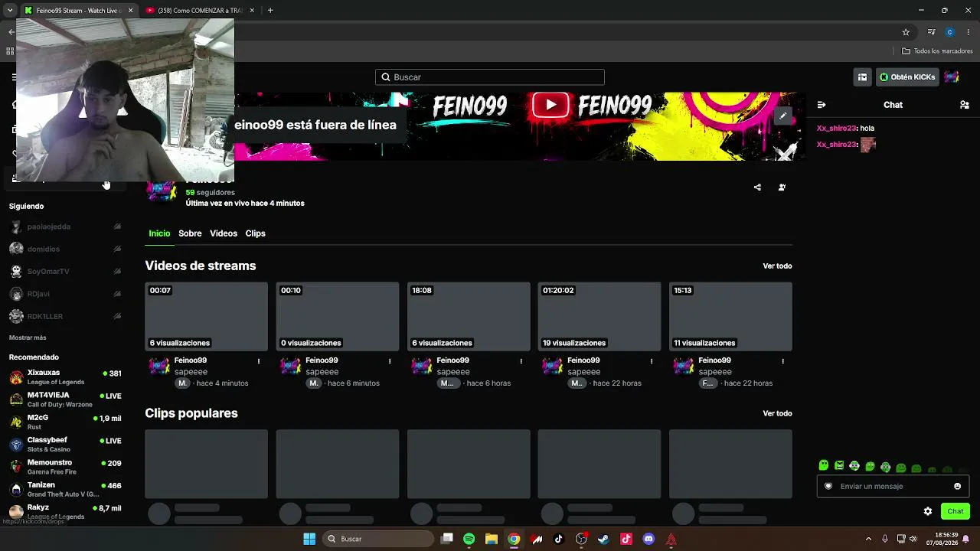
Task: Click the YouTube play logo in banner
Action: click(550, 105)
